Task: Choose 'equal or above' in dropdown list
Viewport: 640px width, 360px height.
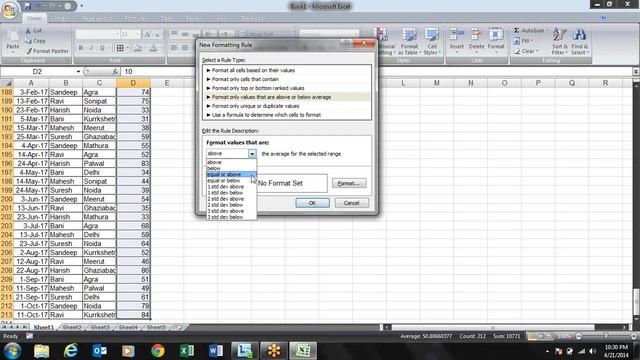Action: click(231, 174)
